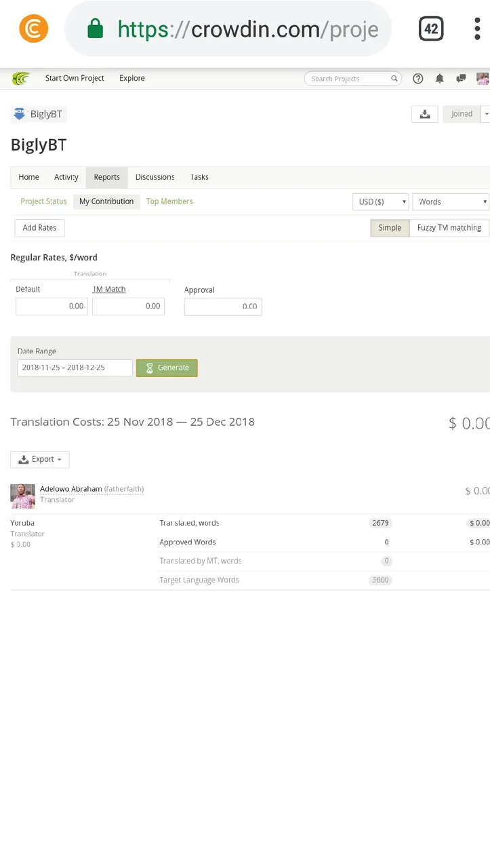Click the search magnifier icon
The width and height of the screenshot is (490, 868).
394,79
